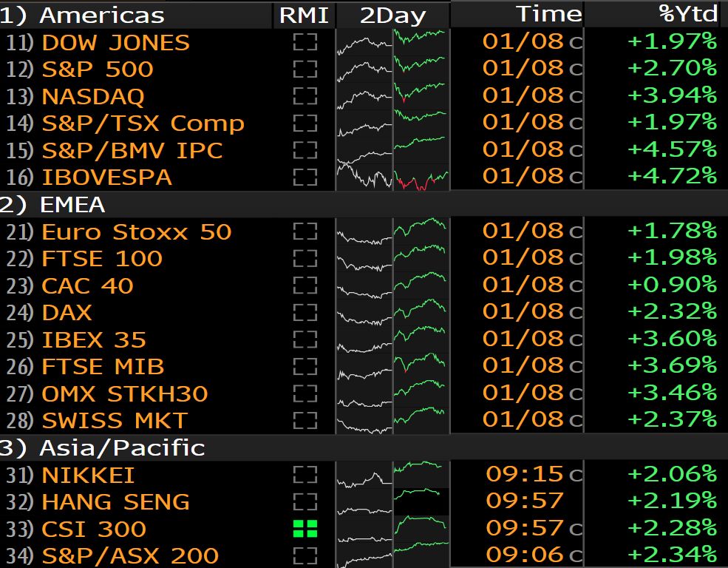This screenshot has width=728, height=568.
Task: Select the 09:57 time for HANG SENG
Action: [x=525, y=501]
